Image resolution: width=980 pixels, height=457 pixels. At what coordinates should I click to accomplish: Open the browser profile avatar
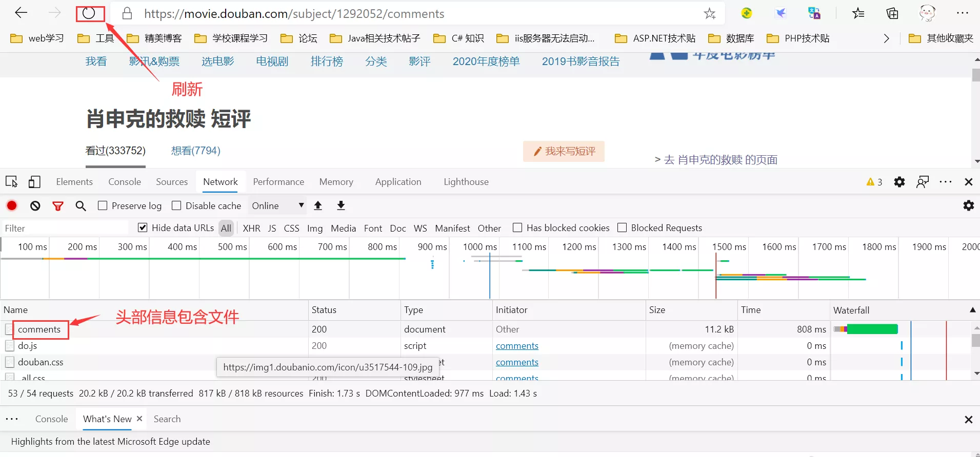click(x=927, y=13)
